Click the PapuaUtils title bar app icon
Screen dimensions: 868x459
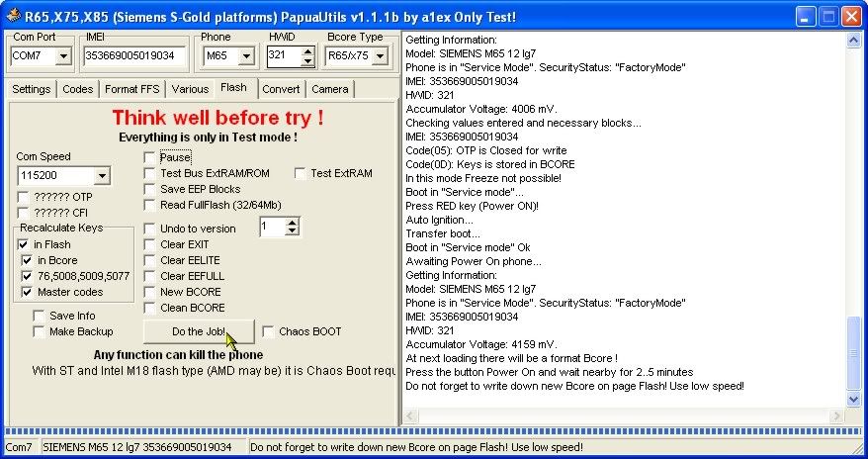pyautogui.click(x=12, y=16)
